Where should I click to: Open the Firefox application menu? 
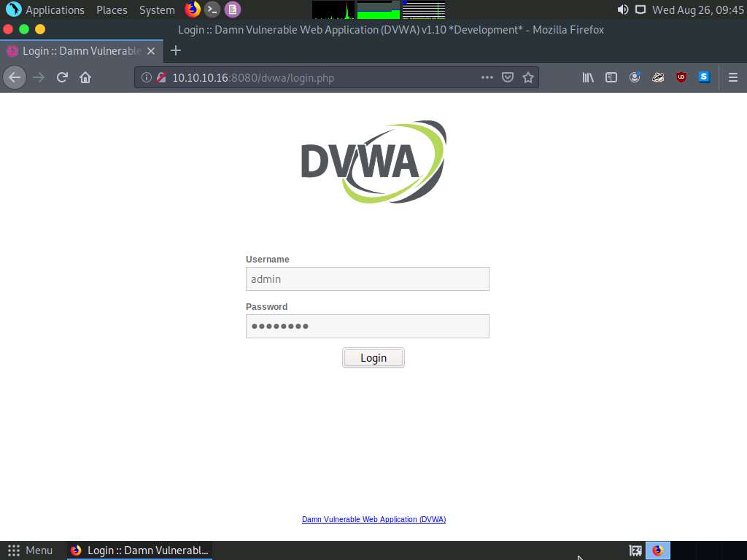(733, 77)
